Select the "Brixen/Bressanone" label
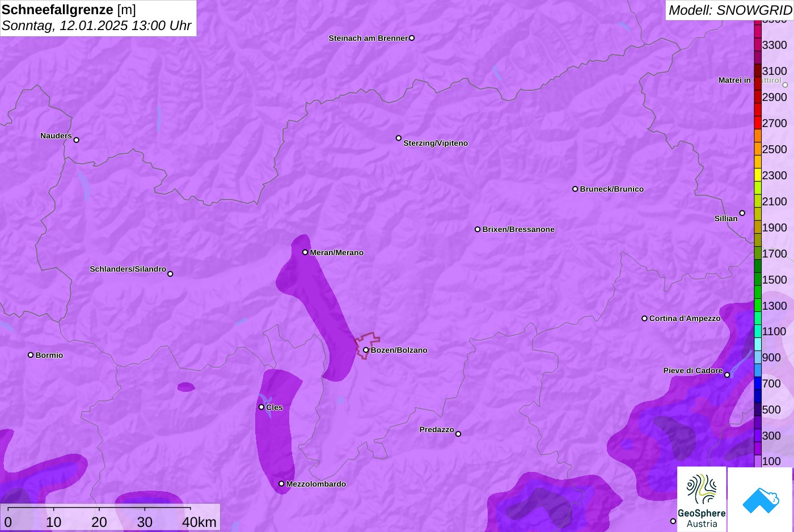Image resolution: width=794 pixels, height=532 pixels. point(518,229)
